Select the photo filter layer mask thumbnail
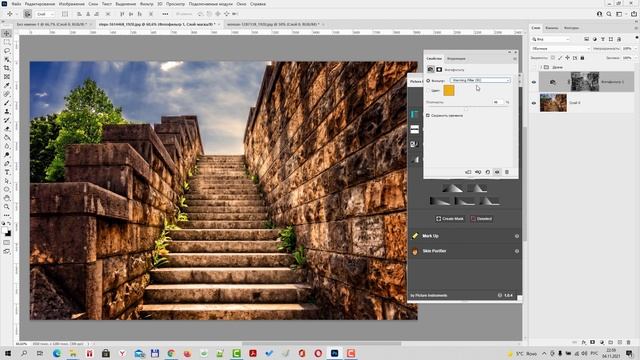Viewport: 640px width, 360px height. [x=585, y=82]
